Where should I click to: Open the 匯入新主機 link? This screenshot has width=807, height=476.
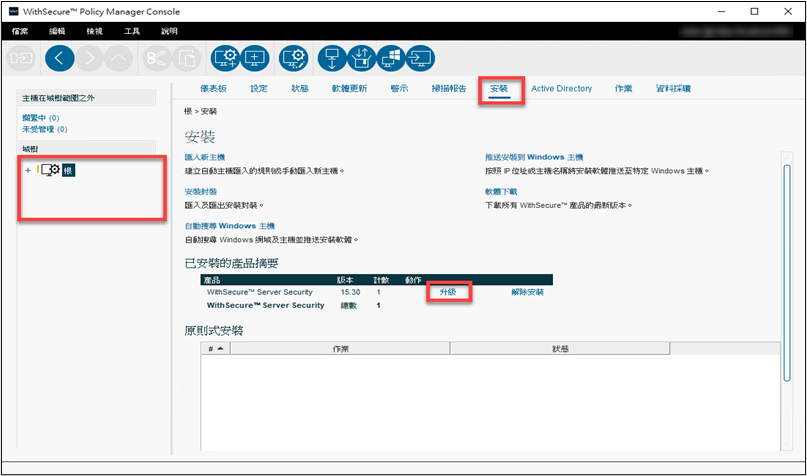[x=205, y=158]
